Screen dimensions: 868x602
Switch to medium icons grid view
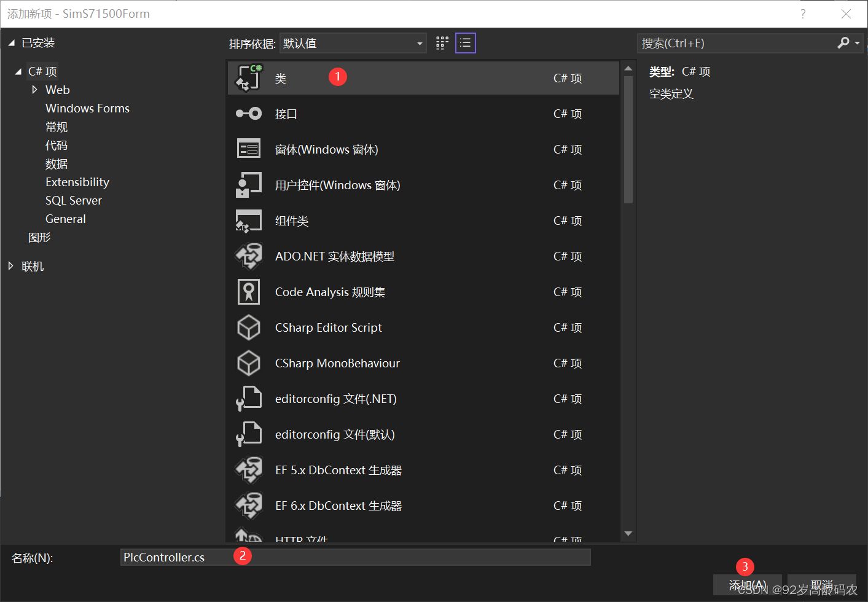(x=442, y=43)
